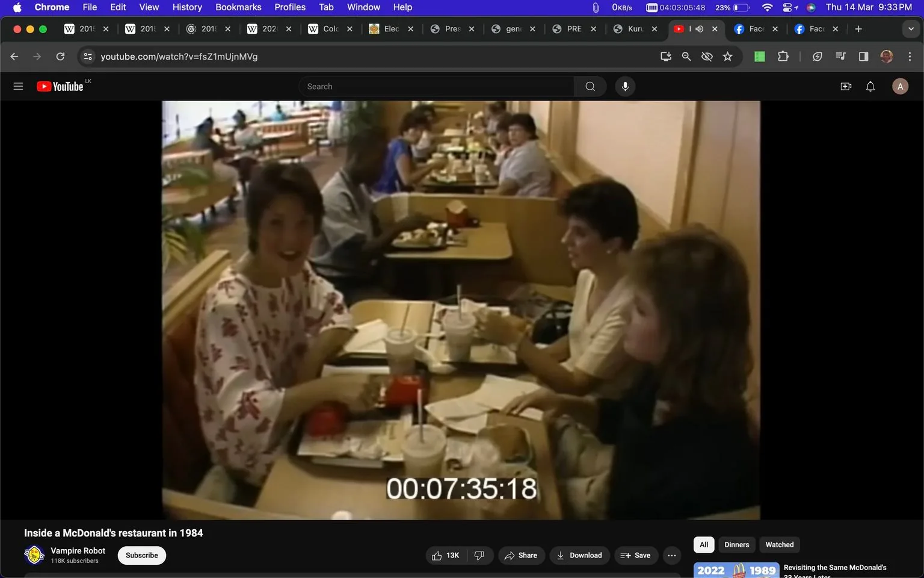
Task: Dislike the video with the thumbs down
Action: 479,555
